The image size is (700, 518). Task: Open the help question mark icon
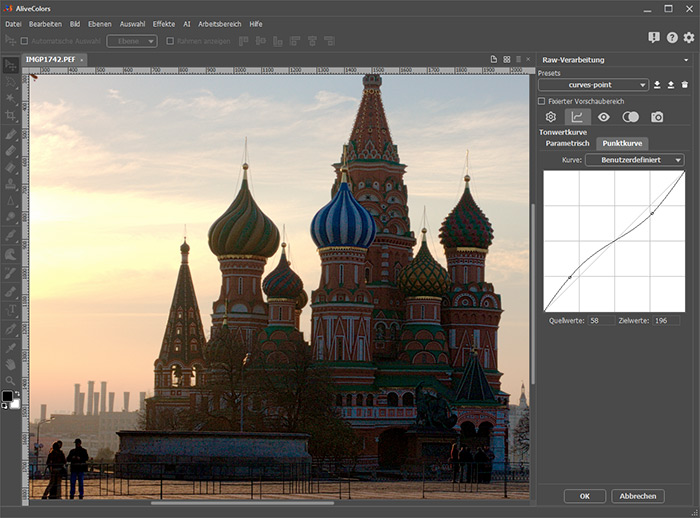coord(672,38)
